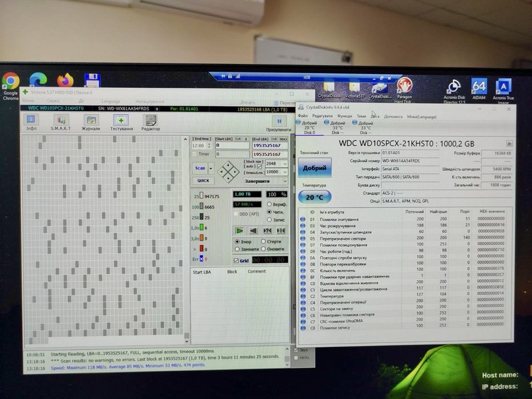
Task: Select the Запис write radio button
Action: pos(276,220)
